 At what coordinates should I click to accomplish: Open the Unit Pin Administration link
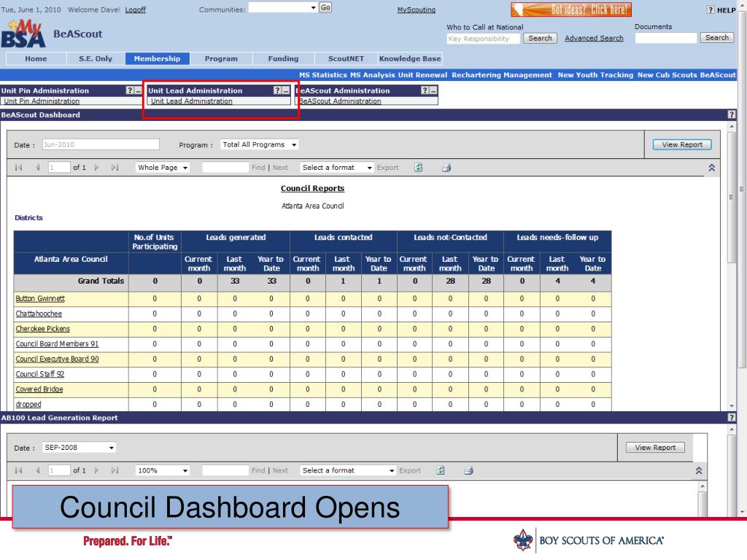(42, 101)
